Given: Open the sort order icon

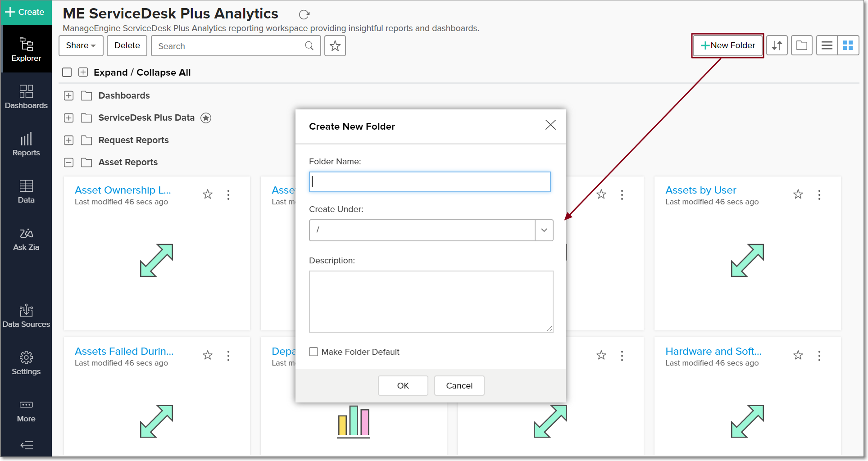Looking at the screenshot, I should point(777,45).
